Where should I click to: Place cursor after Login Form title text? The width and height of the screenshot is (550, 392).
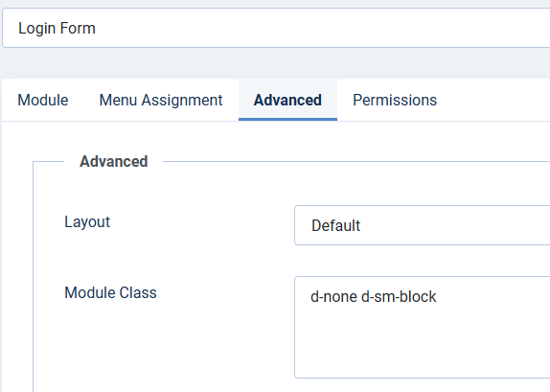click(97, 28)
